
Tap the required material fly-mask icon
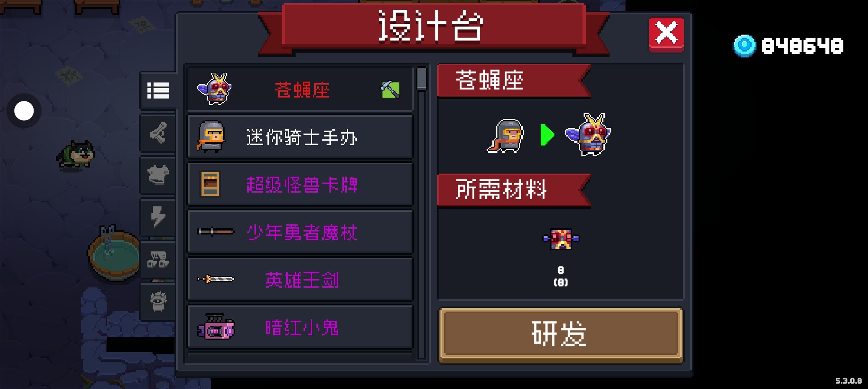tap(561, 239)
